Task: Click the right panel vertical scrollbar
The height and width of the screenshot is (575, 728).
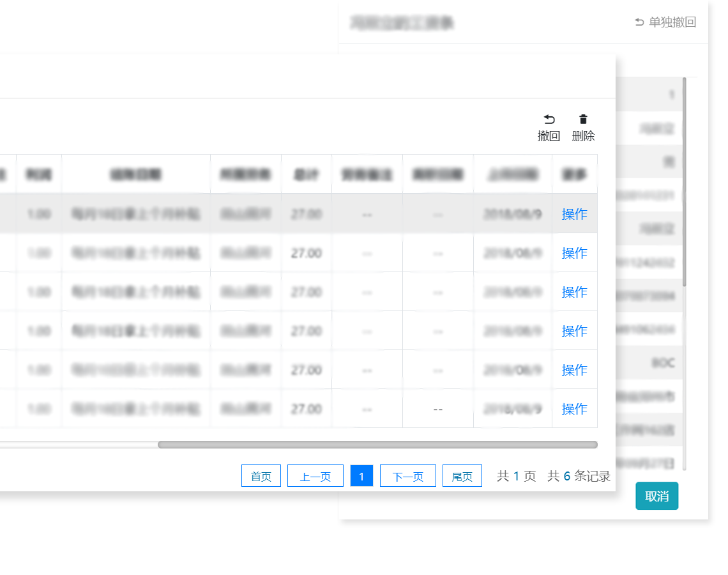Action: [x=685, y=182]
